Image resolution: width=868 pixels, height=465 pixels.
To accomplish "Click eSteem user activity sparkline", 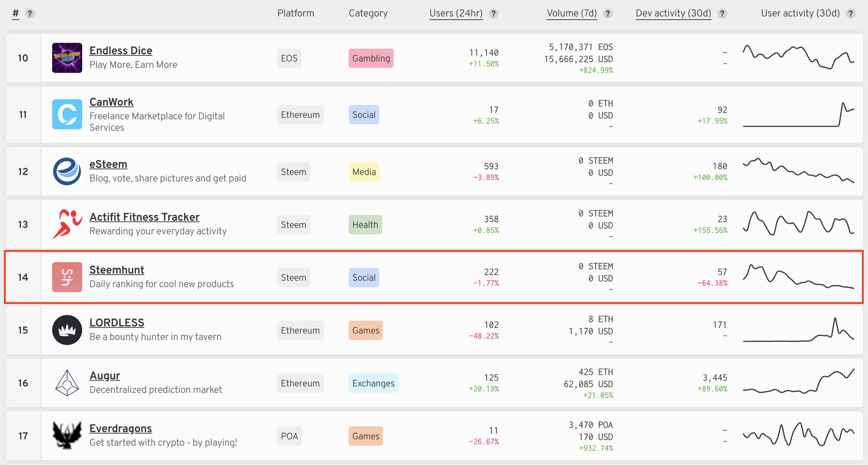I will [x=799, y=171].
